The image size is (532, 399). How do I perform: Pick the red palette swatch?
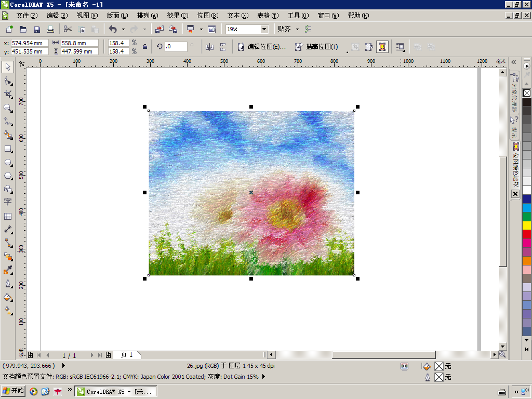coord(527,234)
